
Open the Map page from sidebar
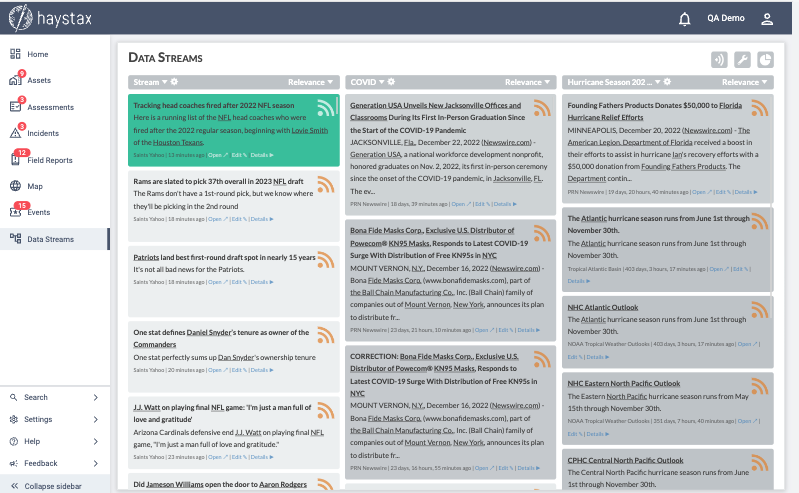pyautogui.click(x=35, y=186)
